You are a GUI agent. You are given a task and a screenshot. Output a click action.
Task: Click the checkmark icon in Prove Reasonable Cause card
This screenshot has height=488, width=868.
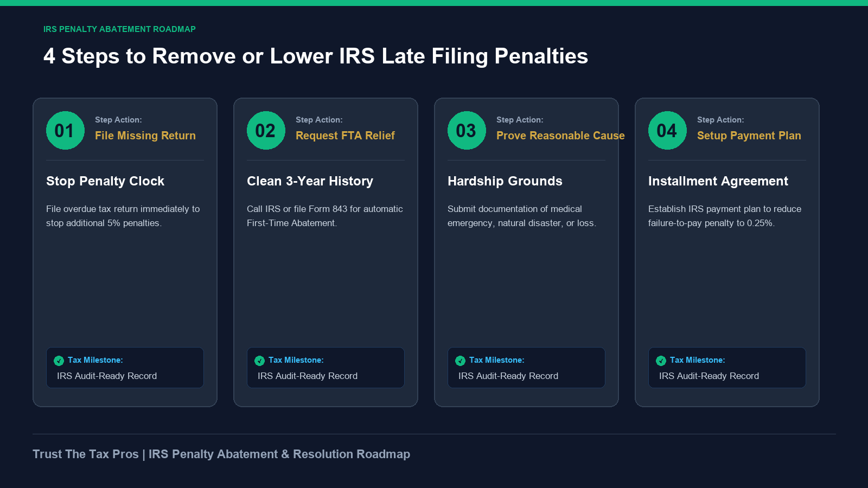click(x=460, y=361)
